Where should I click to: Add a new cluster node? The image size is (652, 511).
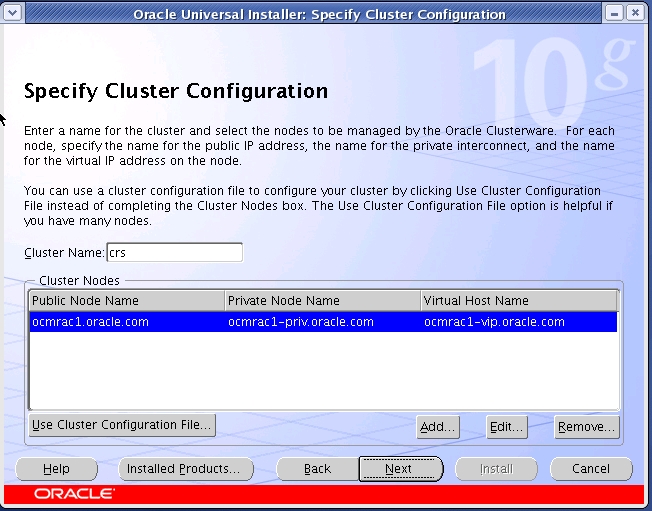pyautogui.click(x=438, y=427)
